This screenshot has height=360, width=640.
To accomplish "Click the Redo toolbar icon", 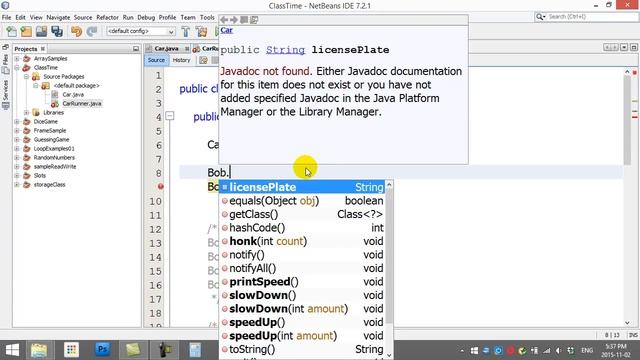I will click(x=92, y=31).
